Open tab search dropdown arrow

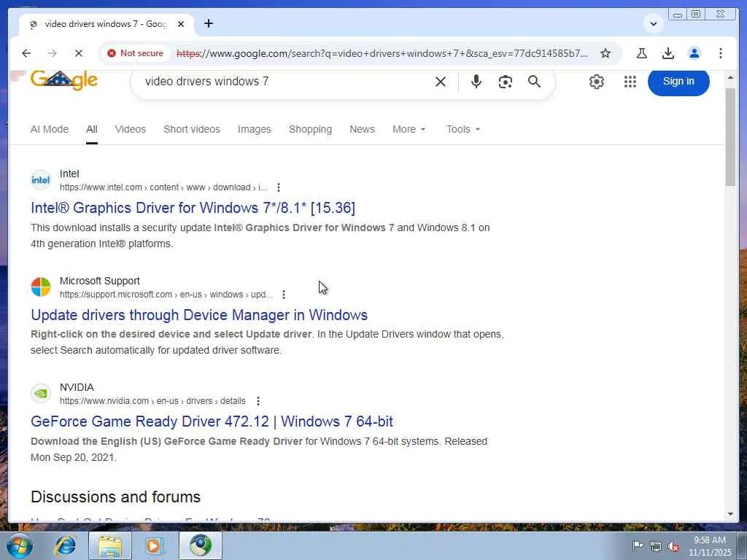point(654,24)
